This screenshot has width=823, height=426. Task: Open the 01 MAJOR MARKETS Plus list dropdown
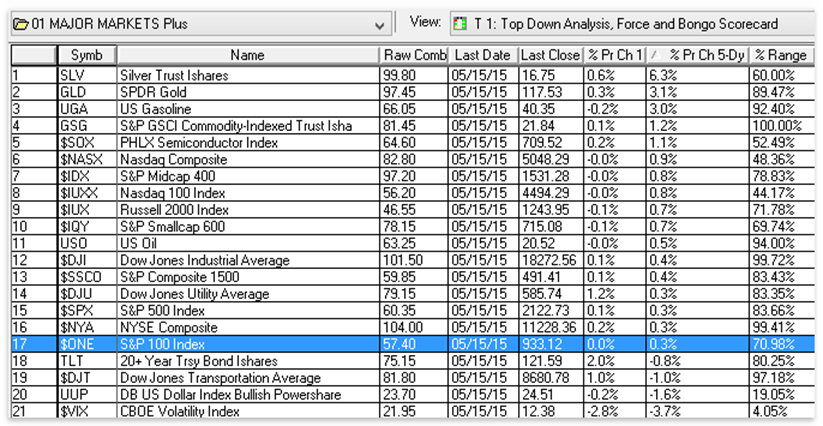[x=381, y=25]
